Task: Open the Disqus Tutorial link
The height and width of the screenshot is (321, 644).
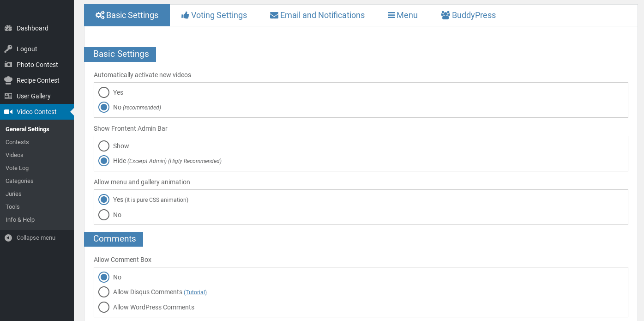Action: click(195, 292)
